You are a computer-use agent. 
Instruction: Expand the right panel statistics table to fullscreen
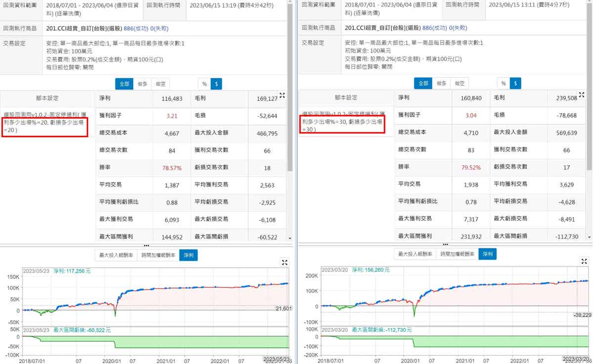pos(582,95)
